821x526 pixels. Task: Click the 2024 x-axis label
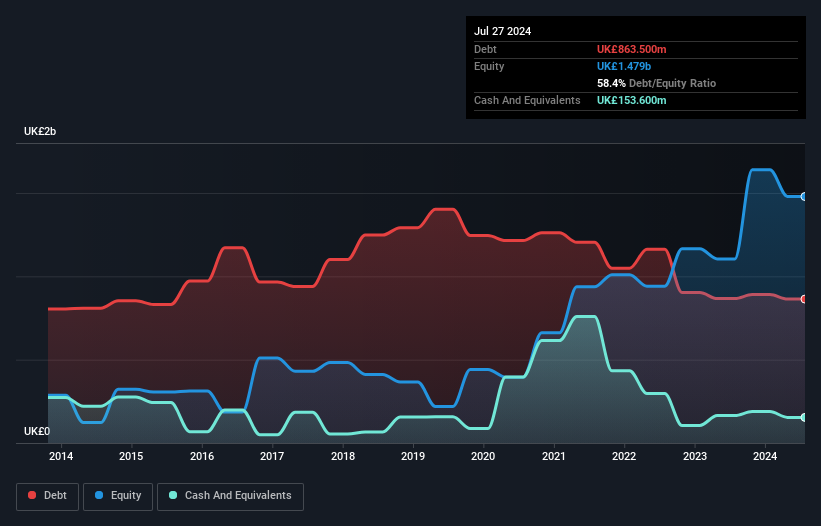tap(765, 456)
